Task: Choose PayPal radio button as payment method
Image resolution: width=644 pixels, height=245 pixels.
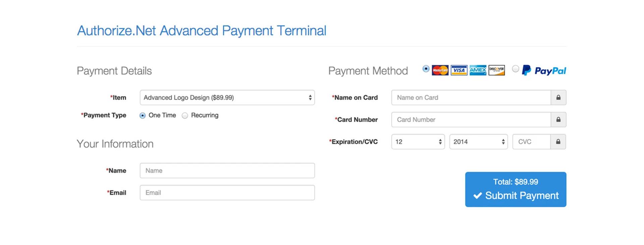Action: click(x=516, y=69)
